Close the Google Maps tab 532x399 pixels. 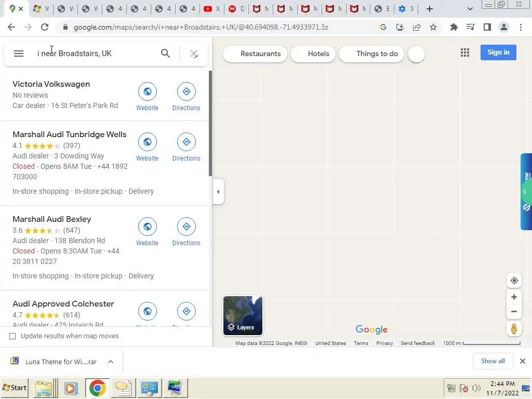pos(21,9)
